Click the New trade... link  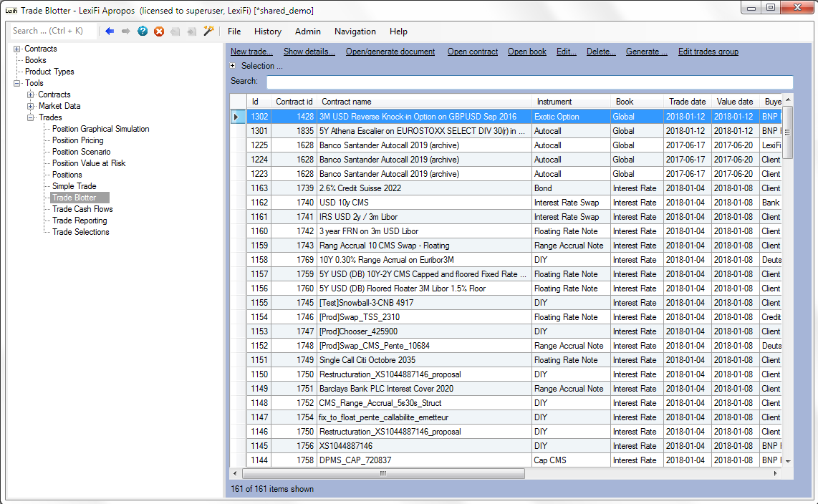(x=251, y=52)
